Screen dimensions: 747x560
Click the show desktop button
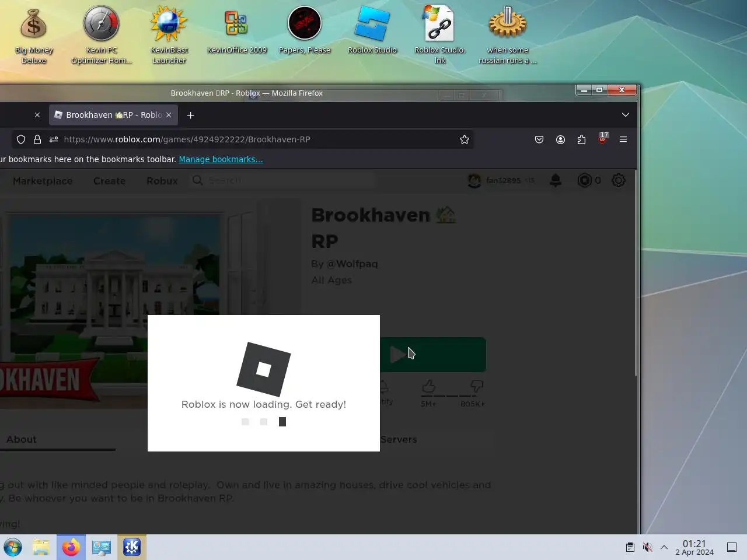pyautogui.click(x=732, y=547)
